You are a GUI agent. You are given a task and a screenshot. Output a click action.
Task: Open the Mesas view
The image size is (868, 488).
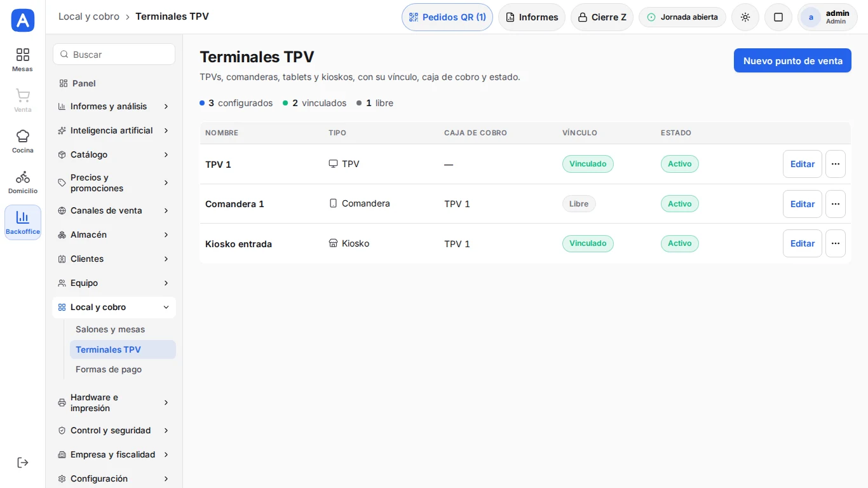pyautogui.click(x=23, y=60)
